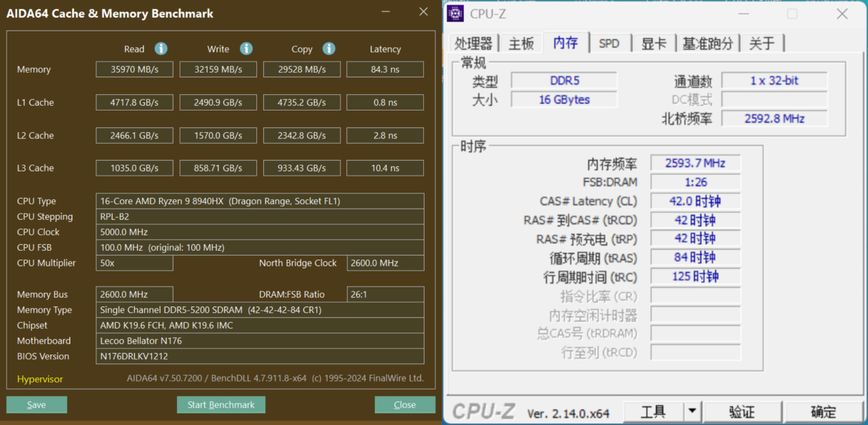Click the empty DC模式 field in CPU-Z

pyautogui.click(x=774, y=100)
